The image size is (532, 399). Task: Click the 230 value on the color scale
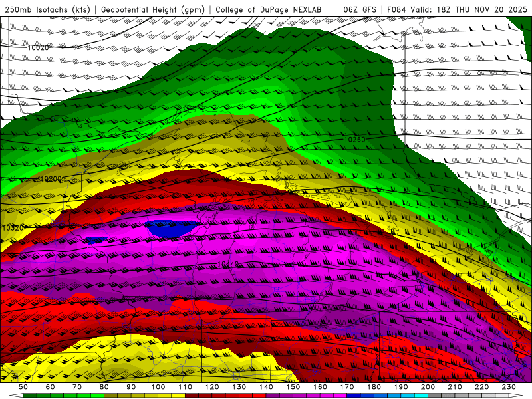[x=509, y=387]
